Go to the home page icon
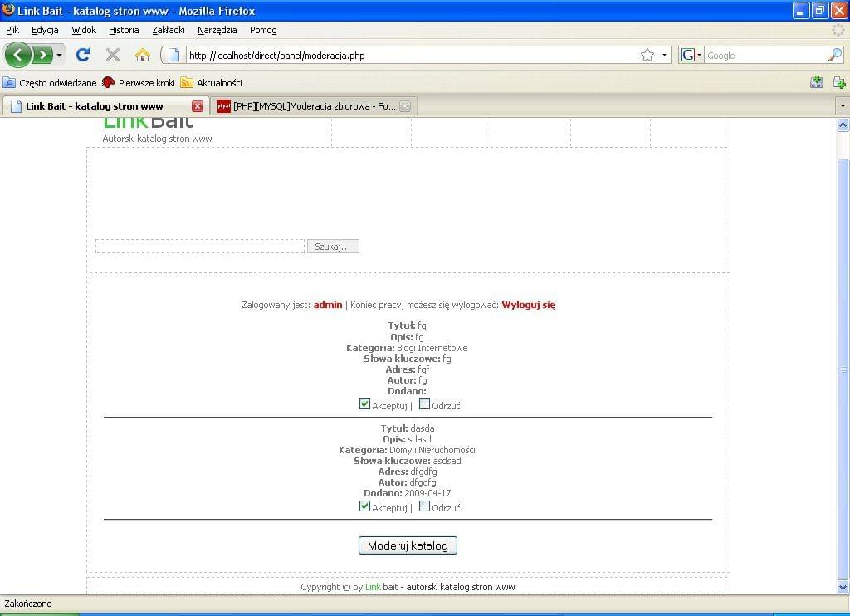850x616 pixels. (143, 55)
